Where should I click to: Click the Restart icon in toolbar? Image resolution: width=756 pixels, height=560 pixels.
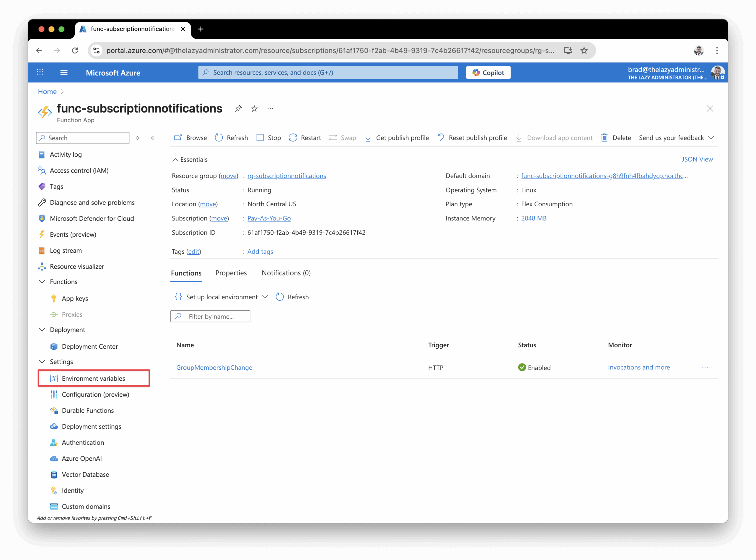point(293,138)
